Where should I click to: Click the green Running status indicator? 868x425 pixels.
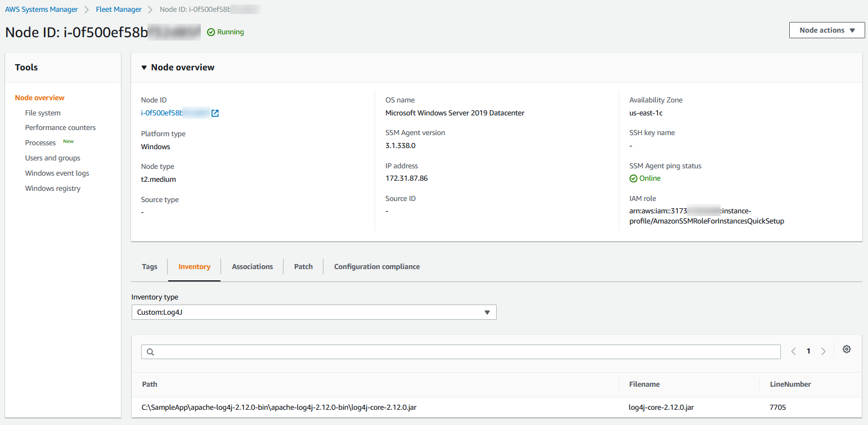[x=225, y=32]
